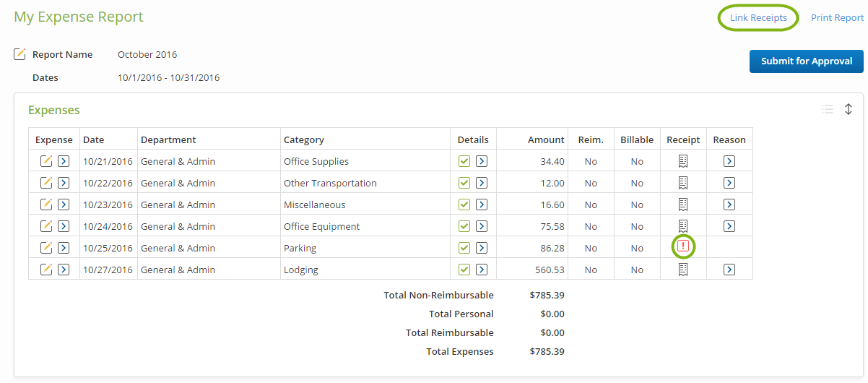
Task: Click the Submit for Approval button
Action: click(x=807, y=61)
